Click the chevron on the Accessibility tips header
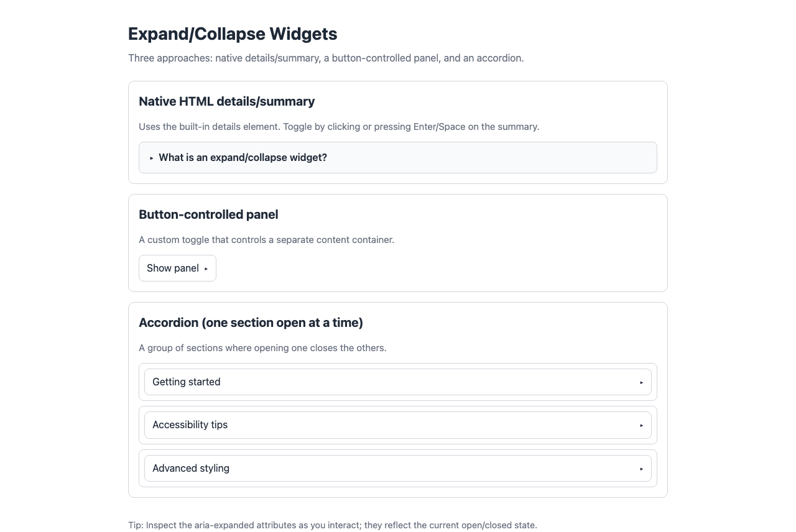Viewport: 796px width, 532px height. 641,425
